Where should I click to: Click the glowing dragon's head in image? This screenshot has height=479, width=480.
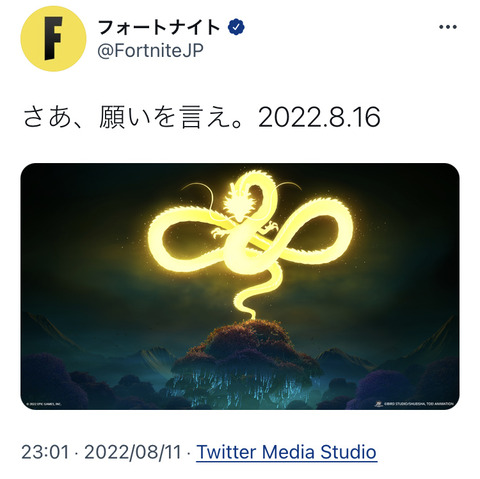pos(237,203)
